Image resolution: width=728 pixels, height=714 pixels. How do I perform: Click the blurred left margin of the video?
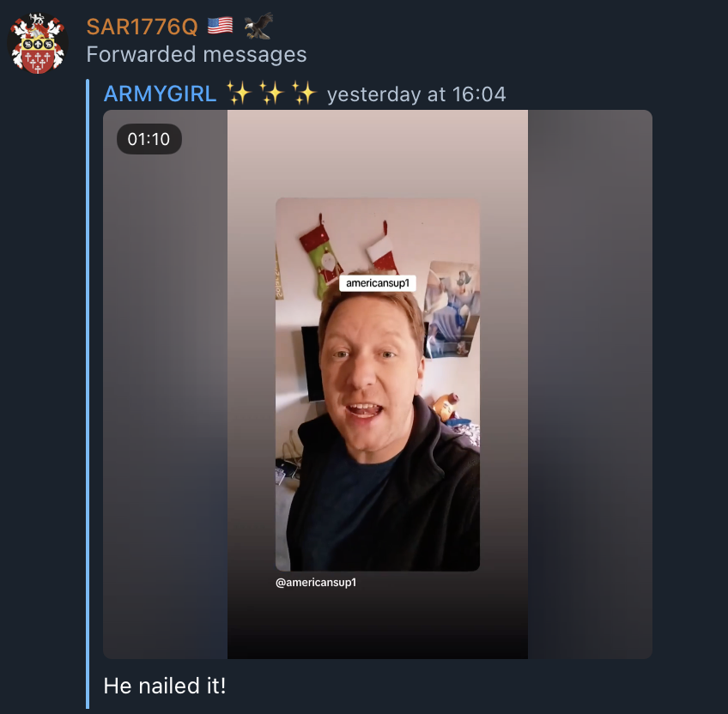point(166,384)
